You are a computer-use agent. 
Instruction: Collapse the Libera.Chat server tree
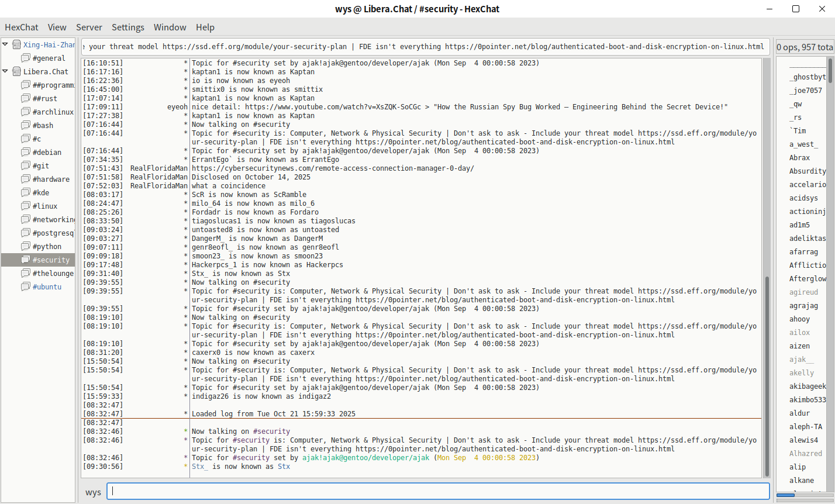(x=5, y=71)
